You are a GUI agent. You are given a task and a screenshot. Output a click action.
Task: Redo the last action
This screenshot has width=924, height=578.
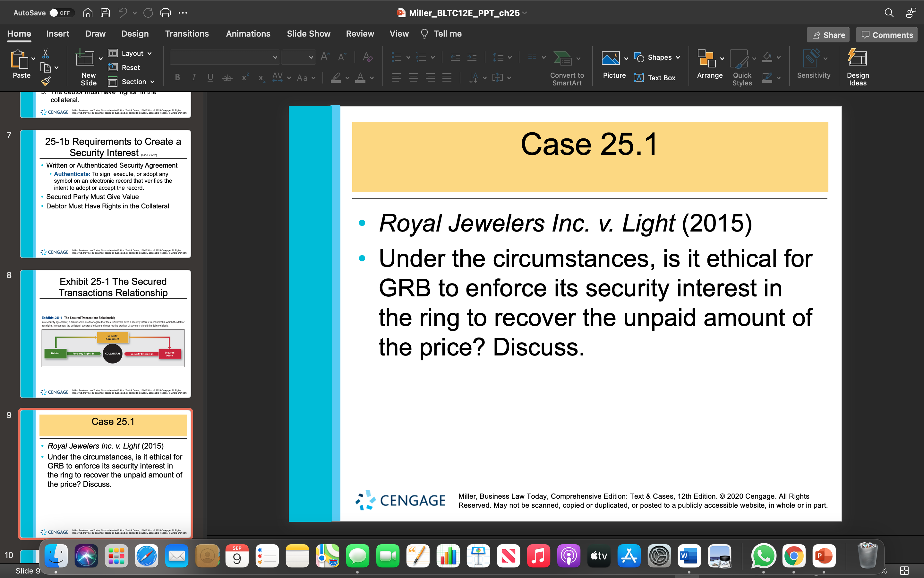tap(148, 13)
